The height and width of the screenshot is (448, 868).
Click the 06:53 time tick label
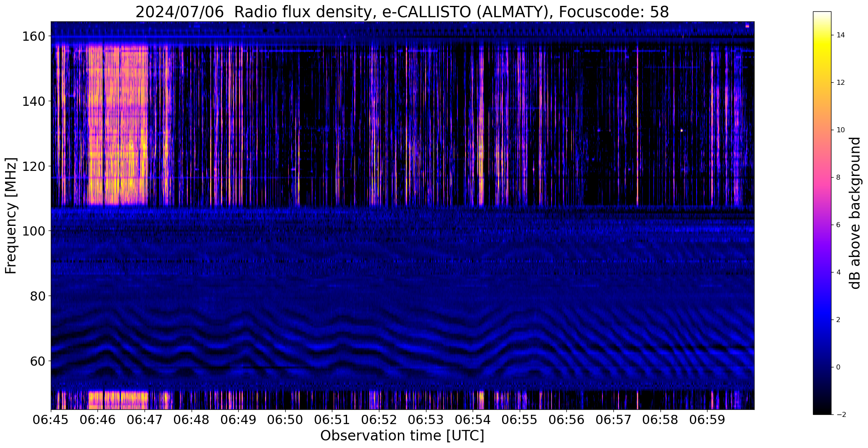426,420
